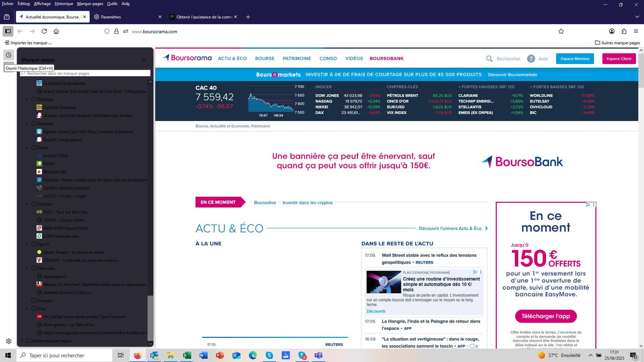List all tabs dropdown arrow
The image size is (644, 362).
(637, 17)
